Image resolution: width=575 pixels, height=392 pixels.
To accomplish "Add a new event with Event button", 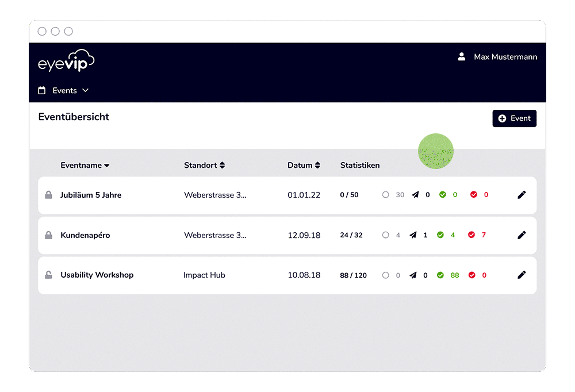I will point(514,118).
